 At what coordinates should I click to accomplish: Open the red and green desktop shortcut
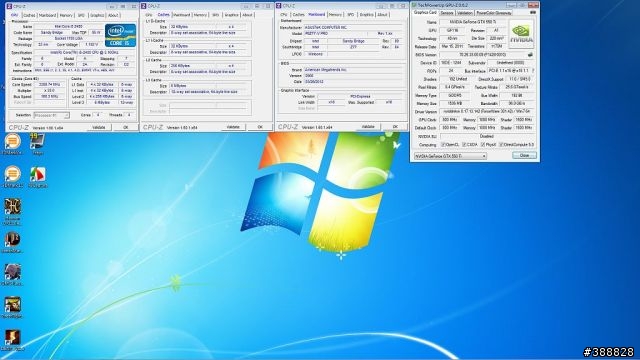37,174
